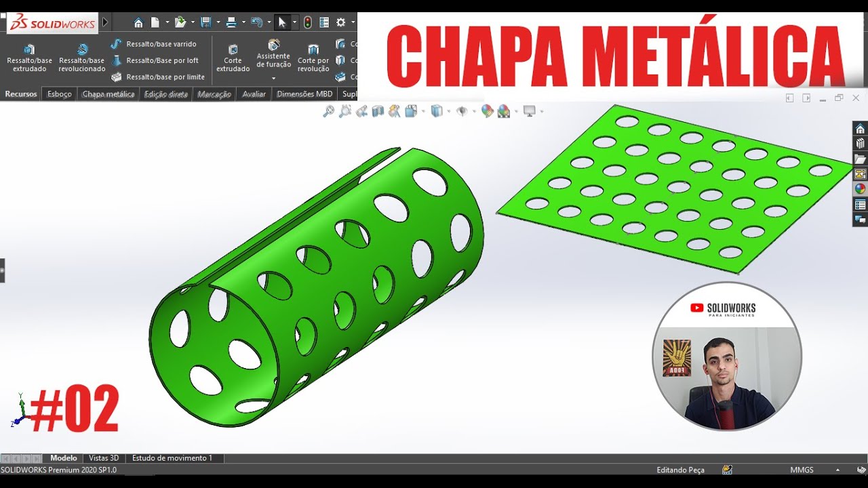The height and width of the screenshot is (488, 868).
Task: Click the Editando Peça status text
Action: (680, 470)
